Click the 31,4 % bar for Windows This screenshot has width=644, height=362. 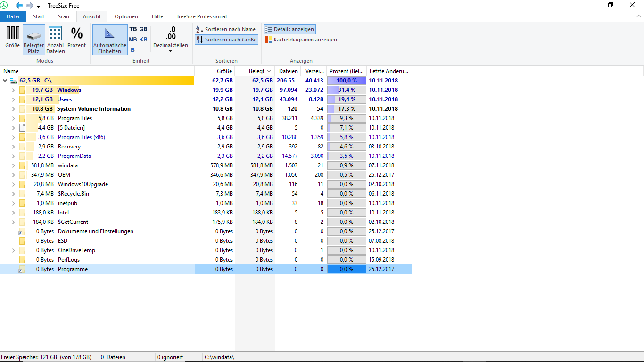click(347, 90)
